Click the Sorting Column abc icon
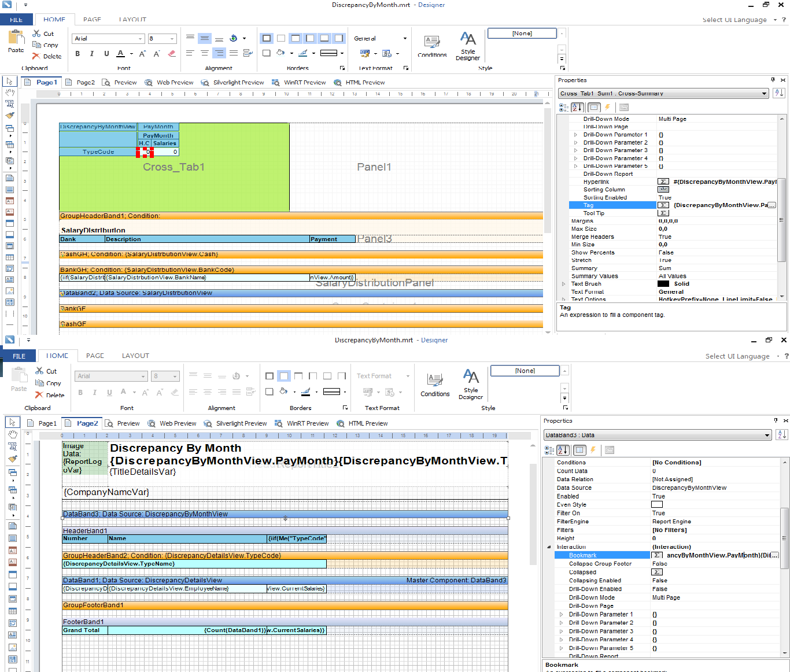Viewport: 790px width, 672px height. click(x=663, y=190)
